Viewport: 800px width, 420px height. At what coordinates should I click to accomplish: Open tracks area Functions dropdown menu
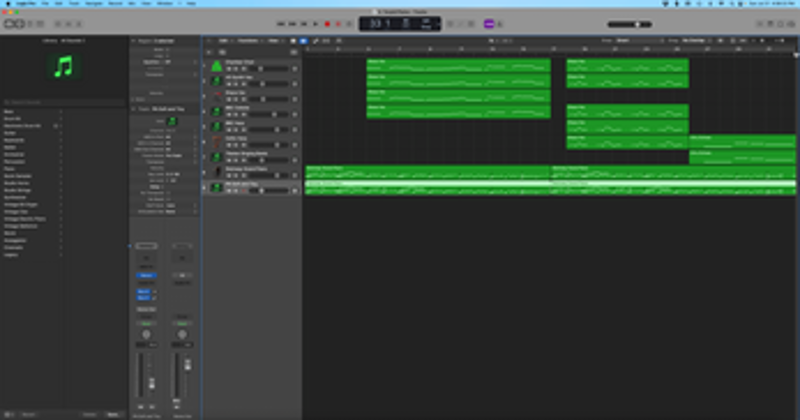249,41
